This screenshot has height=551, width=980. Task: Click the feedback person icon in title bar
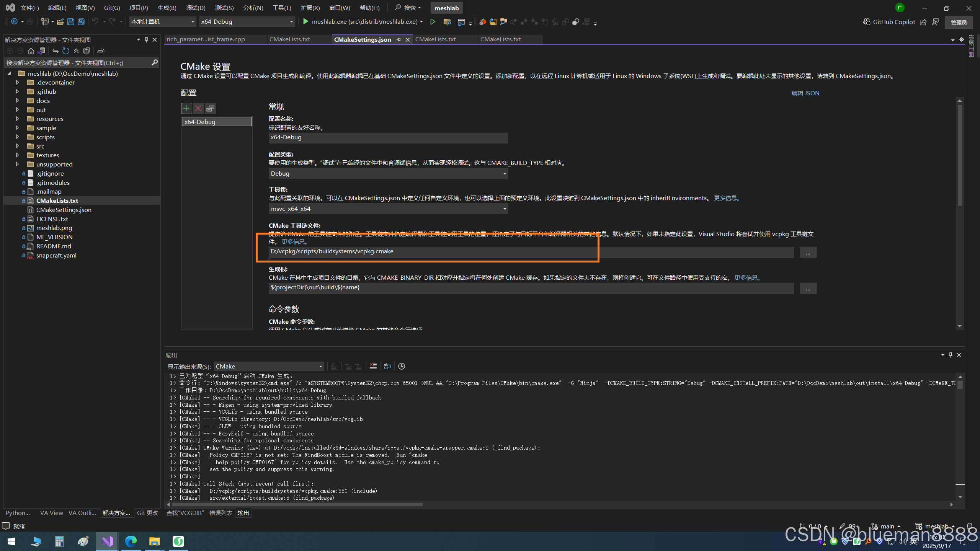click(x=935, y=22)
